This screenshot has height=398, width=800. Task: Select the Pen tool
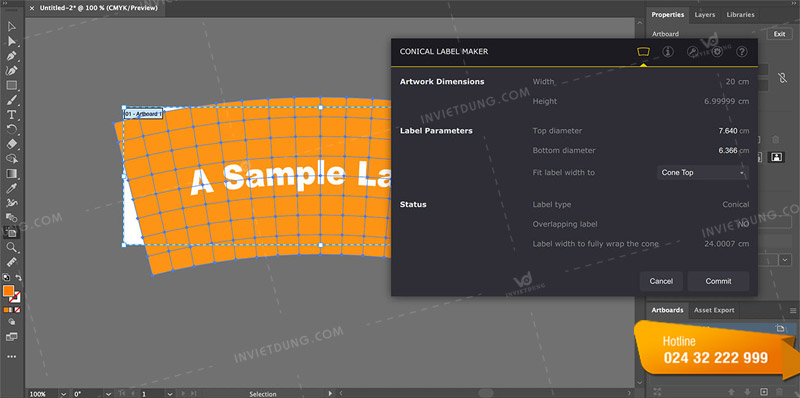click(12, 56)
